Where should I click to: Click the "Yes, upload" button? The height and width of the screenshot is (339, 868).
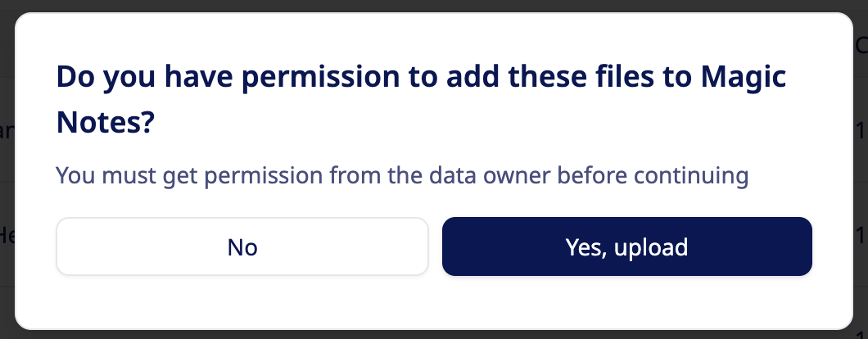pos(626,246)
